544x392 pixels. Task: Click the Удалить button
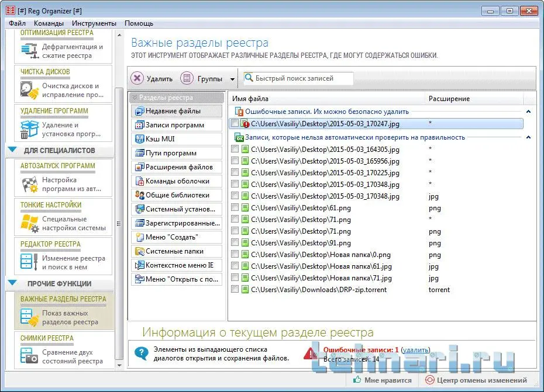[x=152, y=79]
